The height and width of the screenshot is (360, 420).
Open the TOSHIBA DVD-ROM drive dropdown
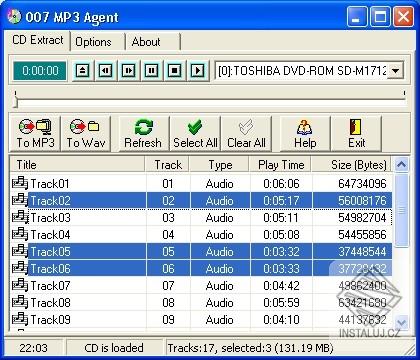pos(396,71)
